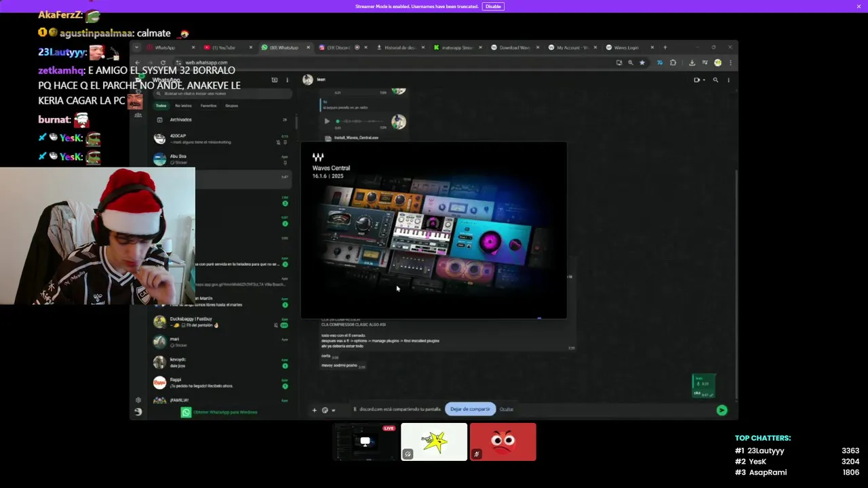Open the browser tab search chevron

(137, 47)
